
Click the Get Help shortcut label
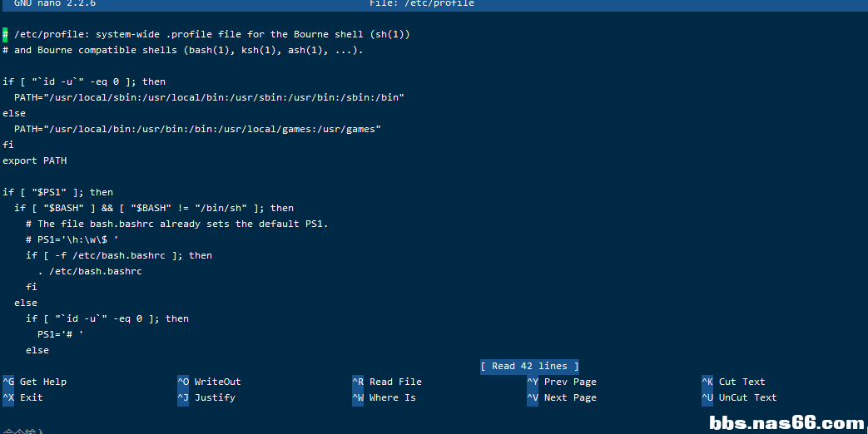point(42,382)
